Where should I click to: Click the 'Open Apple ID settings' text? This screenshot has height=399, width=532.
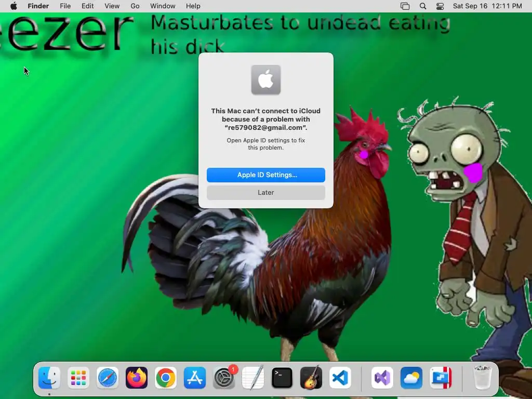(266, 144)
